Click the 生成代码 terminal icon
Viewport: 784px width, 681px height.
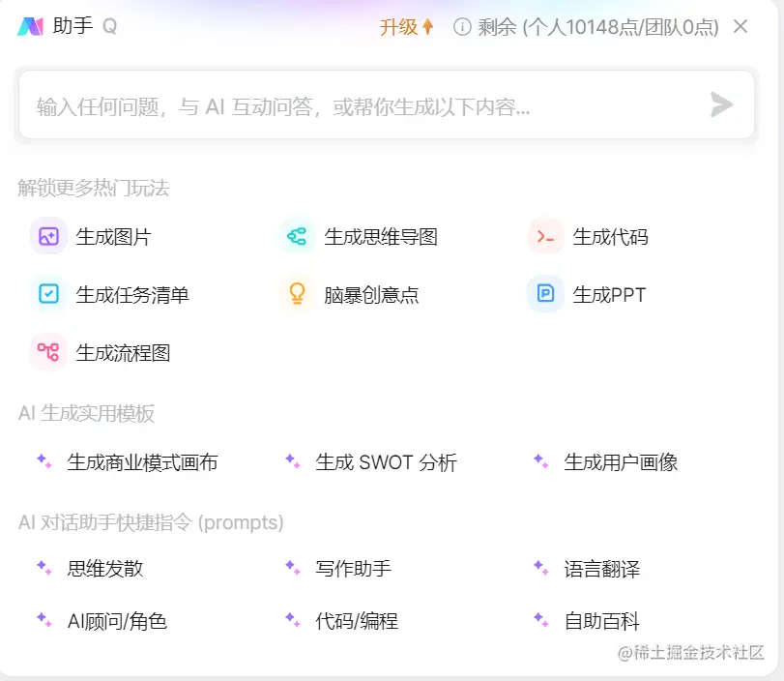pos(545,236)
